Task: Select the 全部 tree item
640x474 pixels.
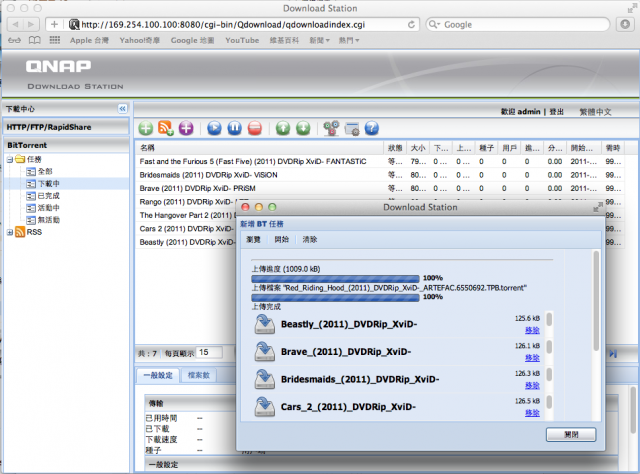Action: (45, 171)
